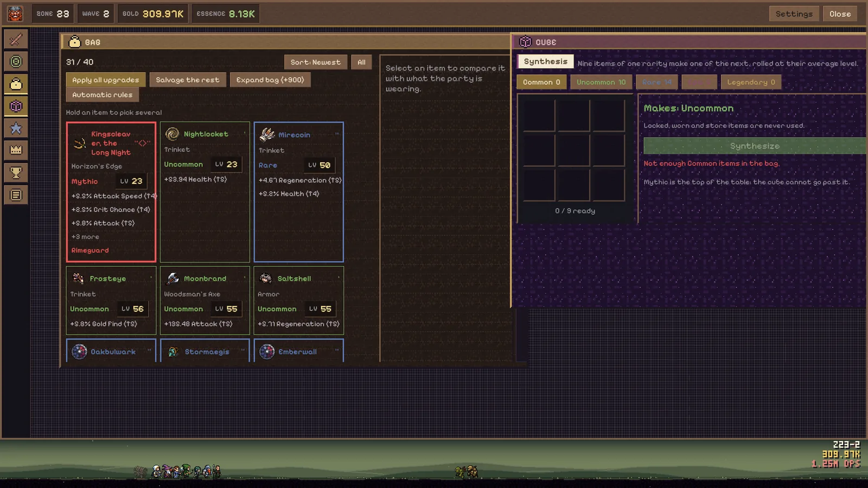Image resolution: width=868 pixels, height=488 pixels.
Task: Select the Rare 14 rarity tab
Action: coord(657,82)
